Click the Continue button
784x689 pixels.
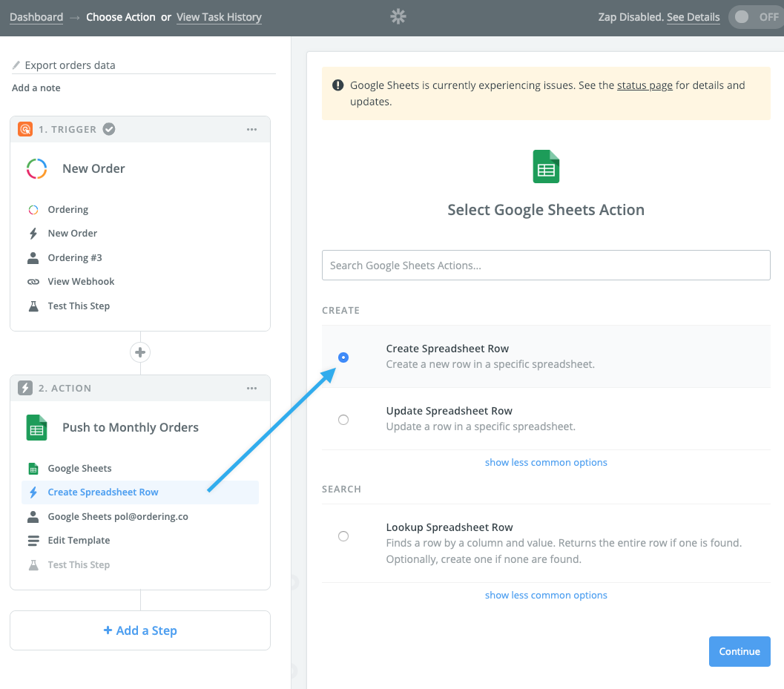tap(739, 651)
